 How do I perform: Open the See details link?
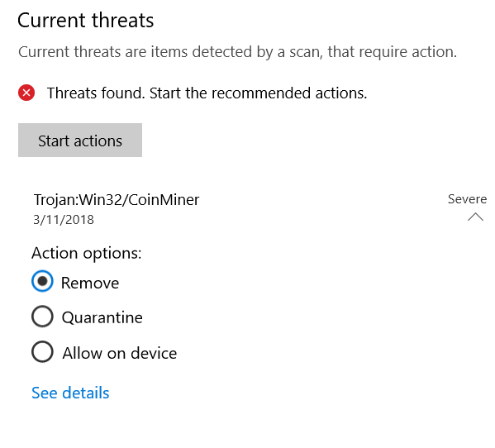[70, 393]
